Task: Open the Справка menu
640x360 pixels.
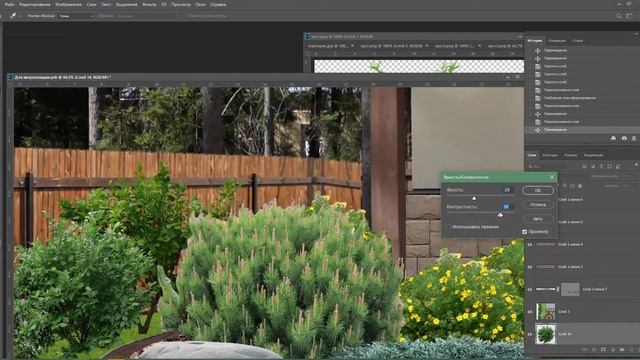Action: (218, 4)
